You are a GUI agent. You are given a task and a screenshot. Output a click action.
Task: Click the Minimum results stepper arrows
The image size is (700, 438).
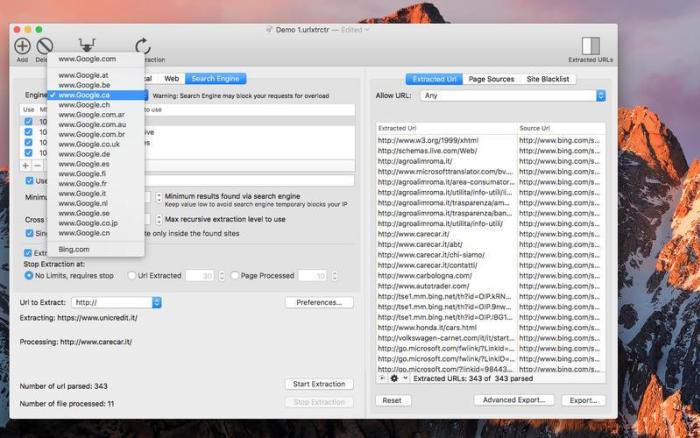click(x=158, y=197)
